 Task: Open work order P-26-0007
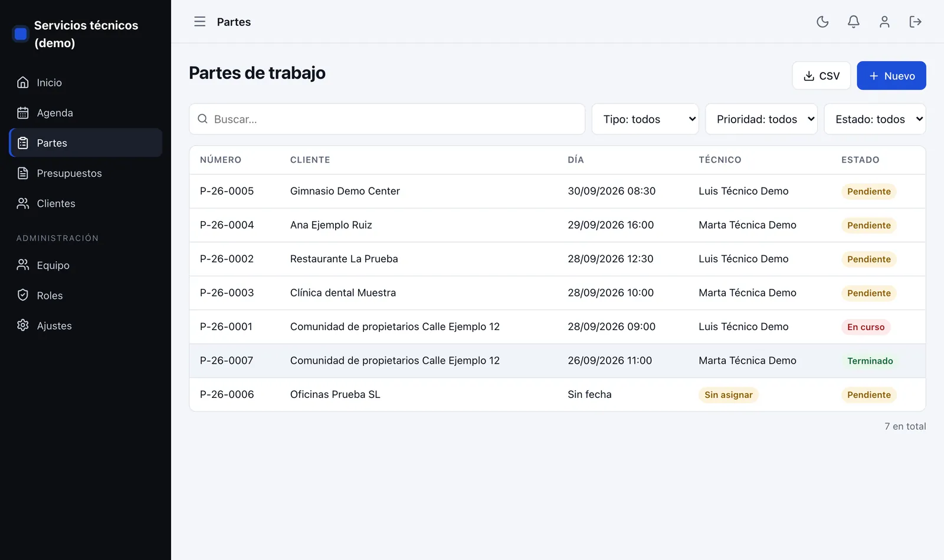pos(227,360)
